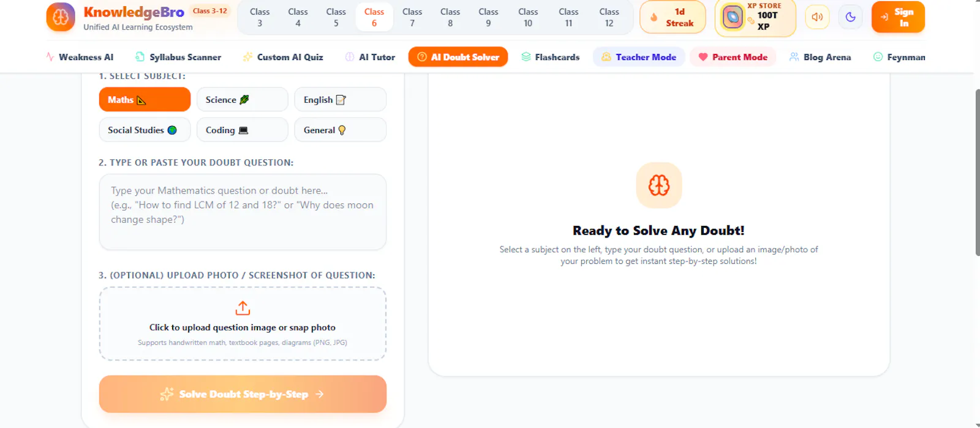The image size is (980, 428).
Task: Select Class 12 tab
Action: tap(609, 17)
